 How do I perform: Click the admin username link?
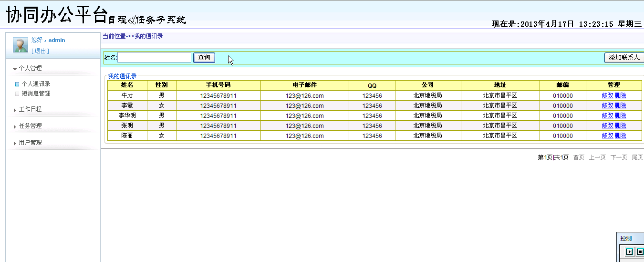(57, 40)
